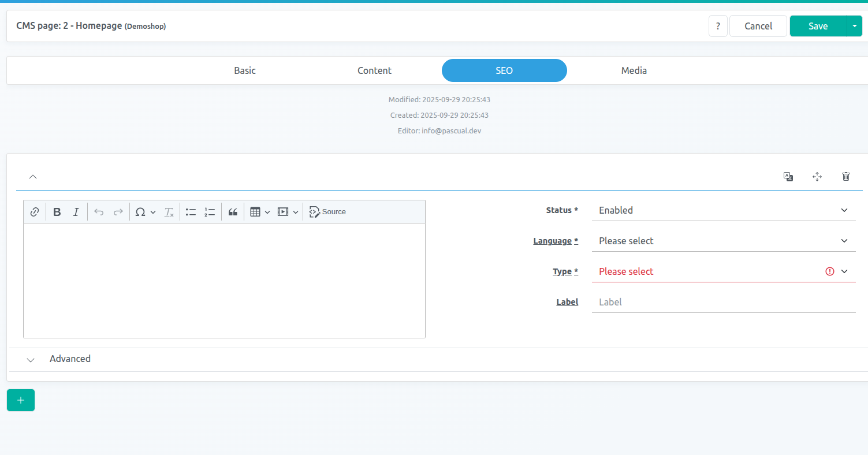
Task: Insert a numbered list
Action: point(210,212)
